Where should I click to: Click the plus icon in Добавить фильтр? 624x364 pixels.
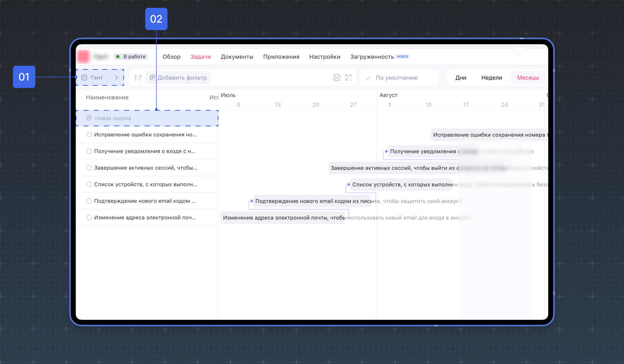[153, 78]
